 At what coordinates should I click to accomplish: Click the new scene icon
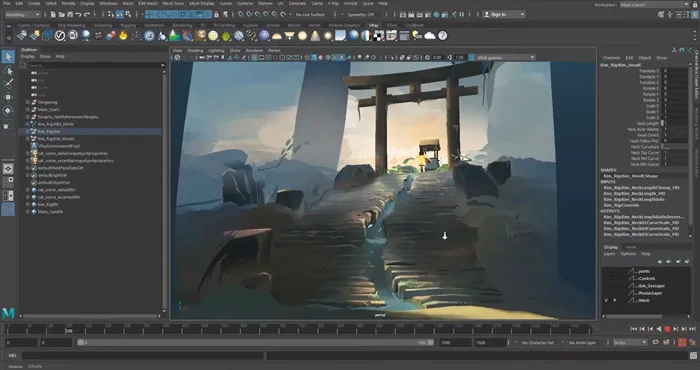pyautogui.click(x=53, y=15)
